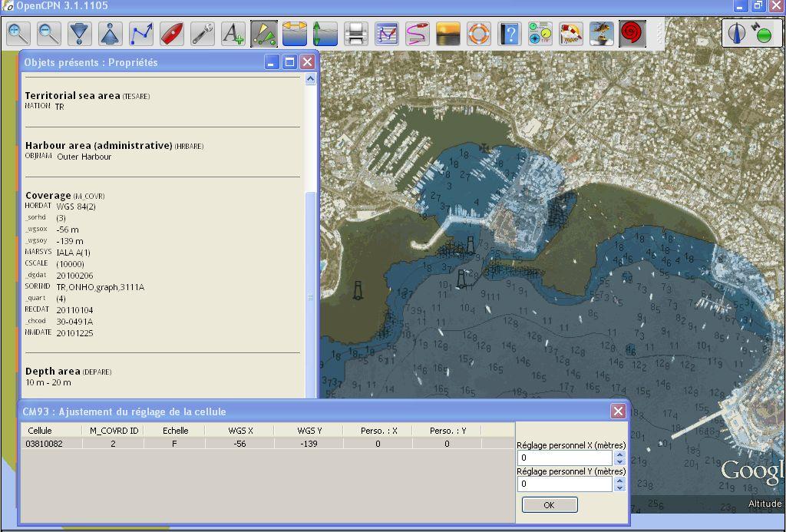
Task: Select cell row 03810082 in the table
Action: 45,444
